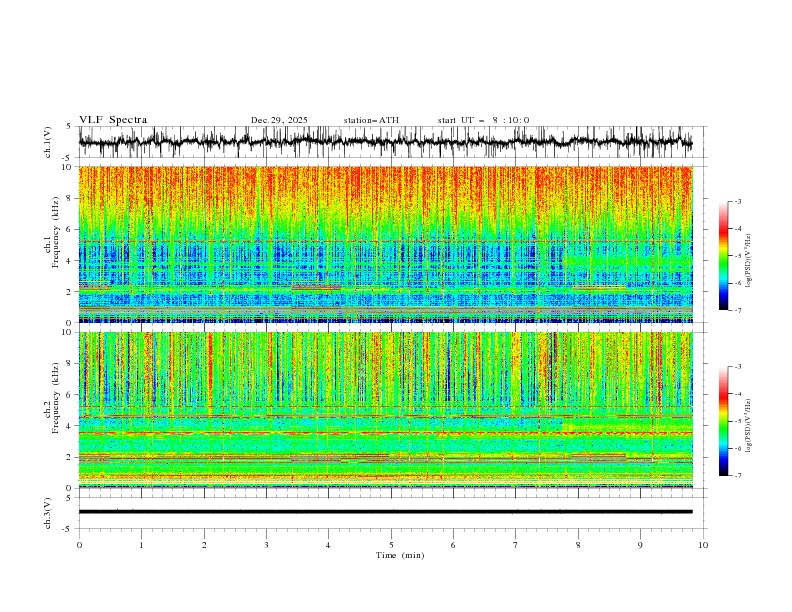Viewport: 792px width, 612px height.
Task: Click time axis tick label '7'
Action: [x=516, y=545]
